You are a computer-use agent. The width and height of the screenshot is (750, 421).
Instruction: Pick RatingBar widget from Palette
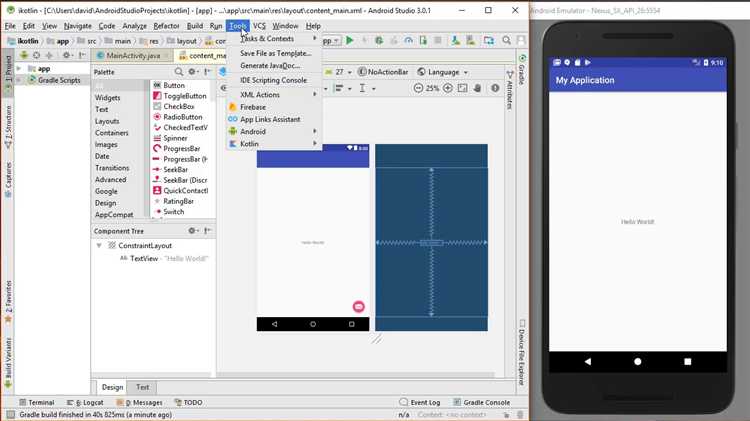tap(178, 201)
